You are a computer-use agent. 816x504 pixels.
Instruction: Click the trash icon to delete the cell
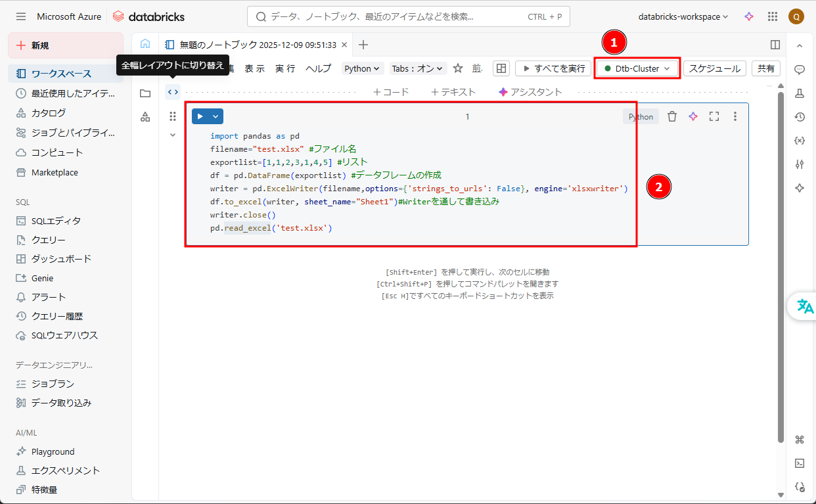671,116
